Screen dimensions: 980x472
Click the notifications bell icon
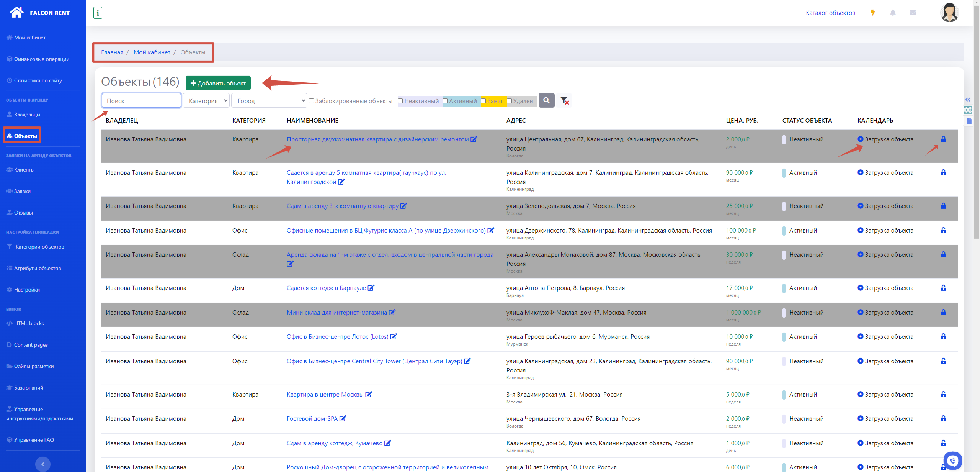(x=893, y=13)
